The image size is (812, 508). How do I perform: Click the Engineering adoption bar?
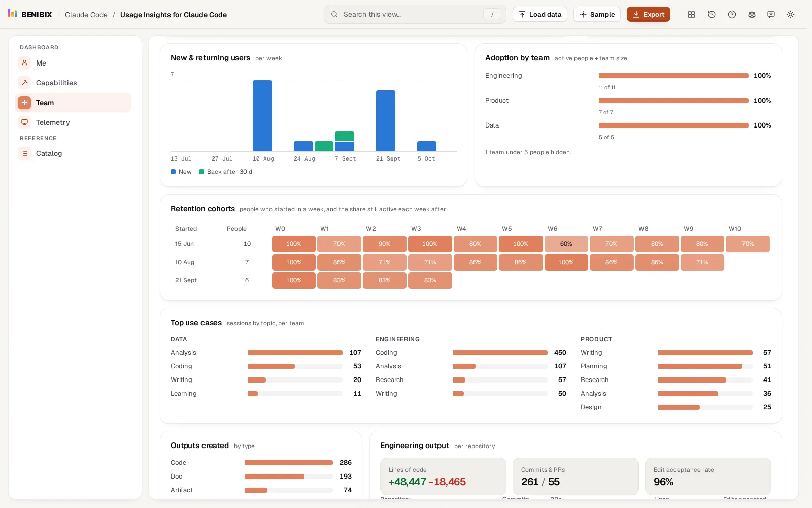(x=673, y=76)
